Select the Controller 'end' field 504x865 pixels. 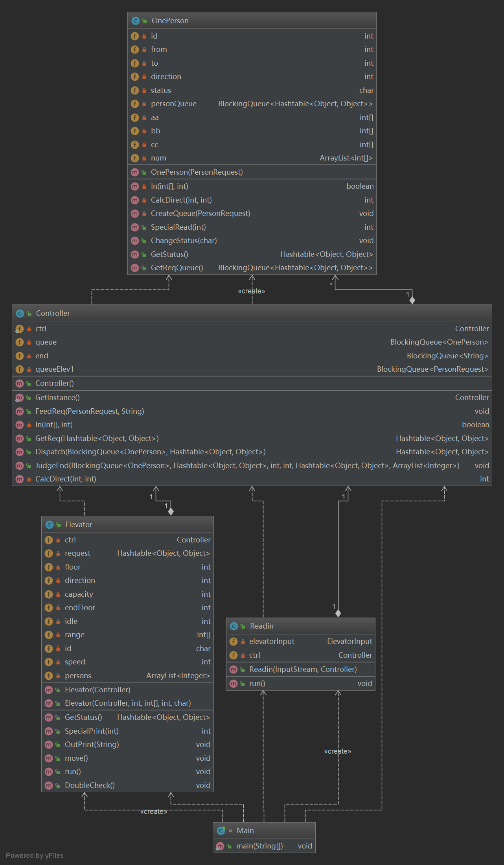pos(252,356)
